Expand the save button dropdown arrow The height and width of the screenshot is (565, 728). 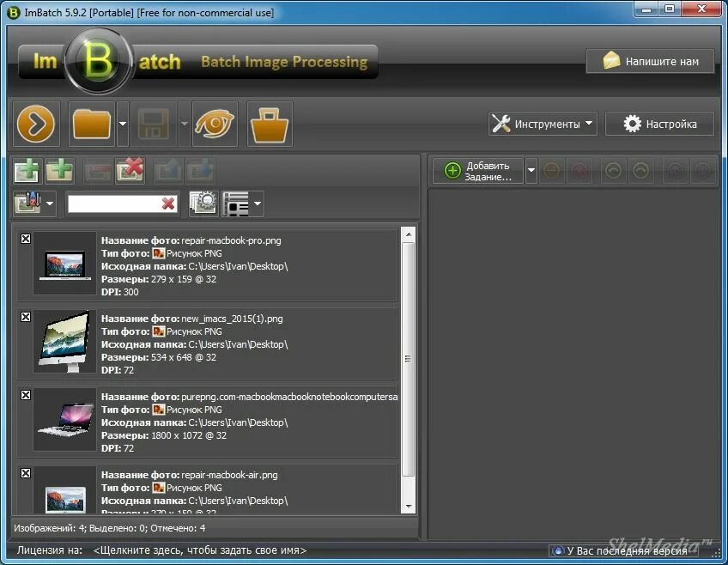point(185,124)
